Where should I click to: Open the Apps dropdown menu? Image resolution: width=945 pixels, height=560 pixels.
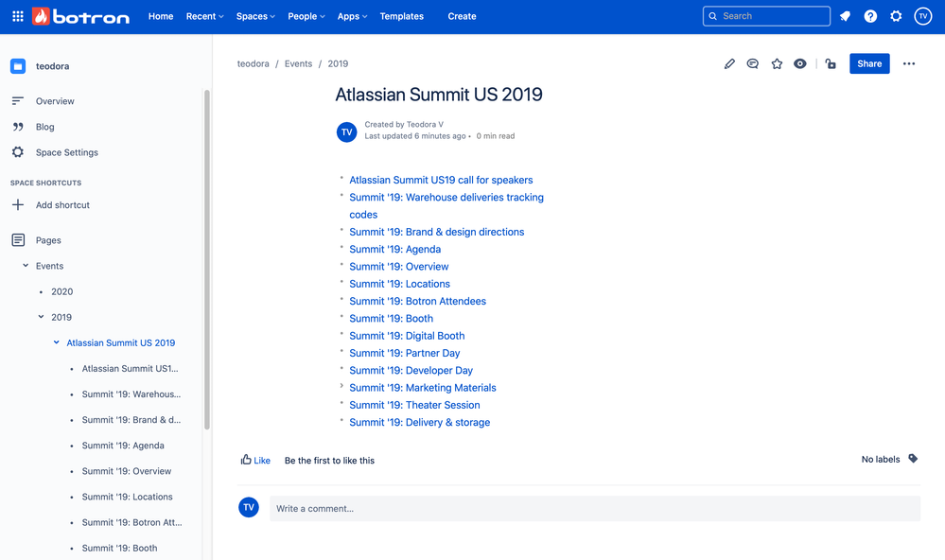coord(352,16)
